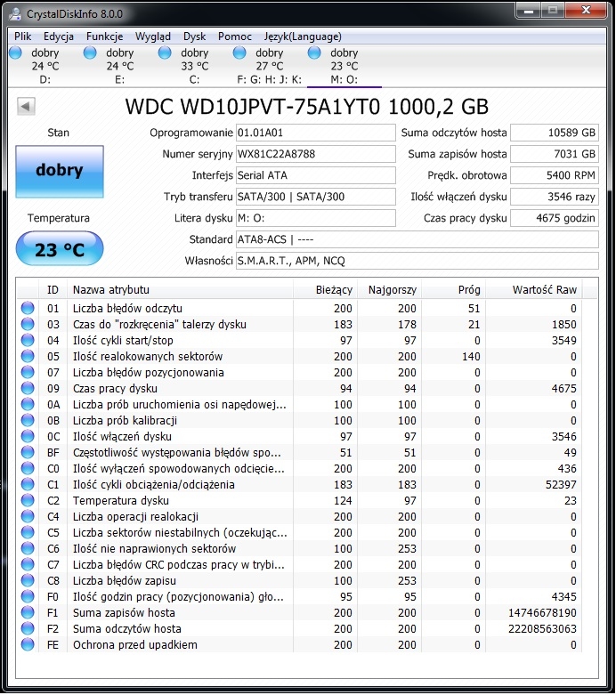Viewport: 616px width, 695px height.
Task: Open the Pomoc menu
Action: coord(235,36)
